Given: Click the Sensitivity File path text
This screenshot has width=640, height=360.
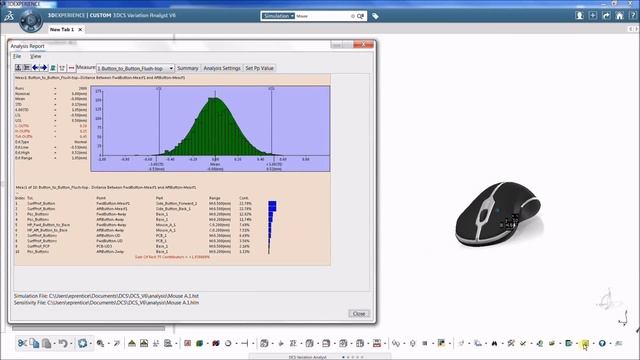Looking at the screenshot, I should click(106, 303).
